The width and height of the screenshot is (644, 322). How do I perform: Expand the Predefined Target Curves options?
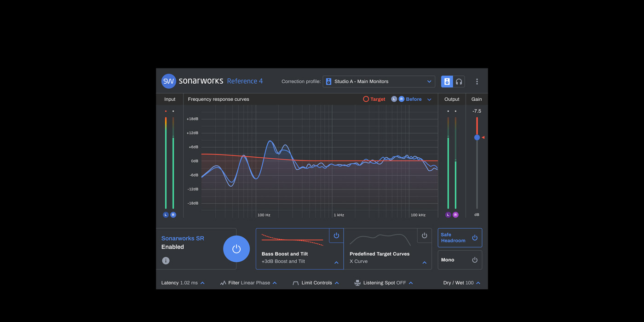pyautogui.click(x=425, y=263)
